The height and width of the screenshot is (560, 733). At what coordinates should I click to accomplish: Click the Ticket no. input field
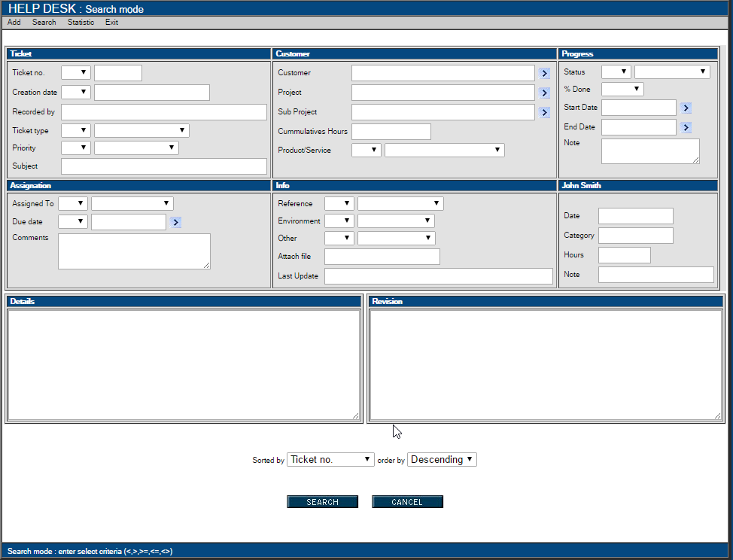point(118,73)
